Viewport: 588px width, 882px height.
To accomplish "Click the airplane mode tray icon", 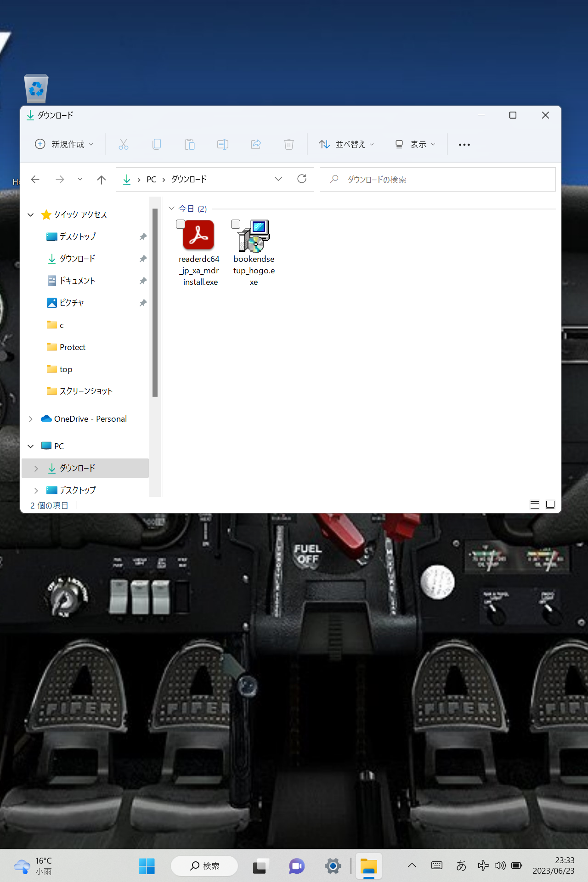I will (483, 865).
